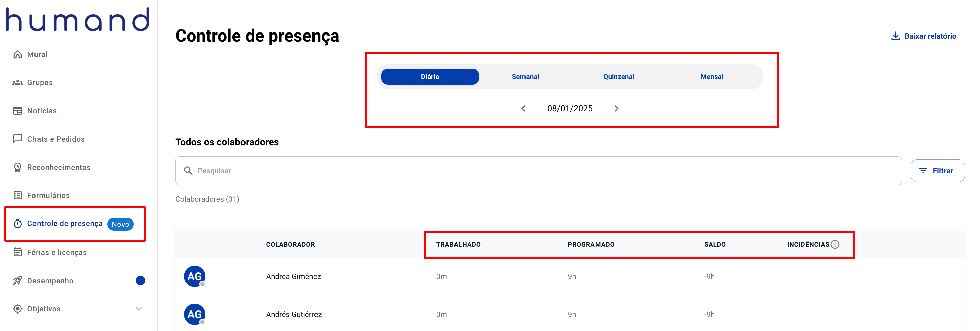Click the Chats e Pedidos bubble icon
This screenshot has width=980, height=331.
(17, 139)
